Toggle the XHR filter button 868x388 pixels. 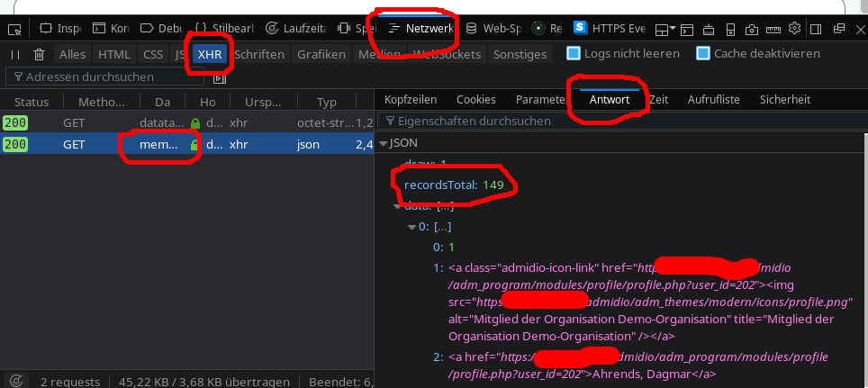tap(209, 54)
